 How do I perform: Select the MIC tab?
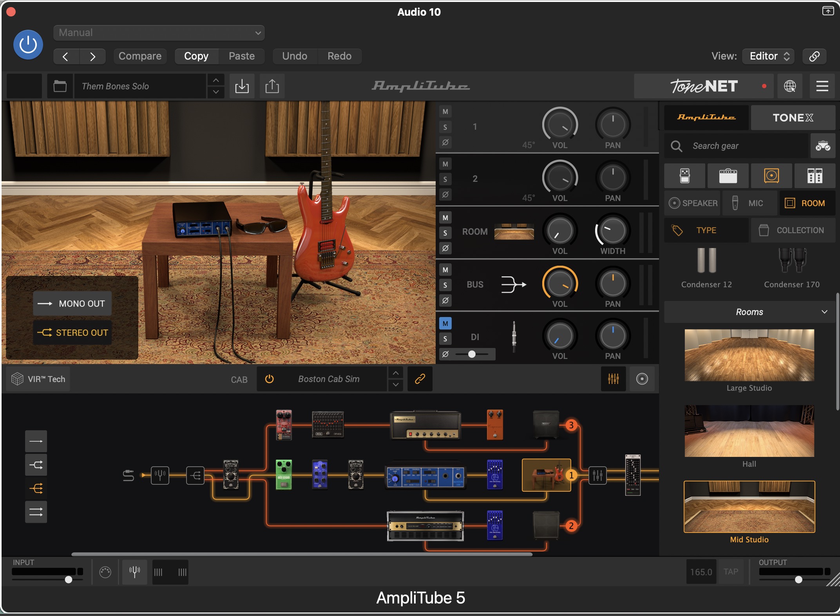point(749,203)
